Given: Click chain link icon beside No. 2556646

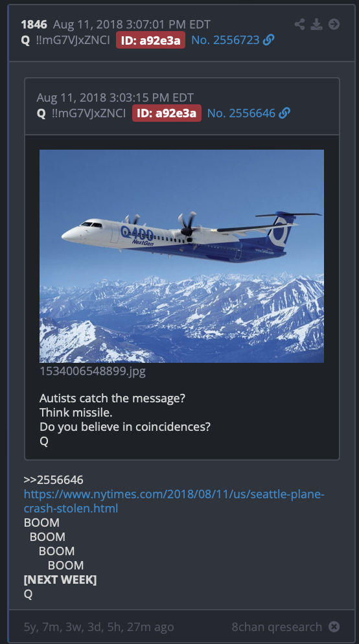Looking at the screenshot, I should 284,113.
